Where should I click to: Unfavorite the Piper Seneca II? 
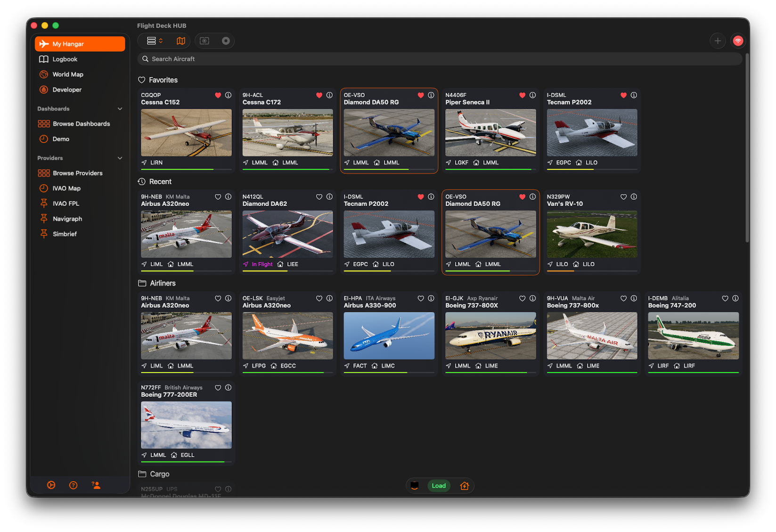pos(522,95)
